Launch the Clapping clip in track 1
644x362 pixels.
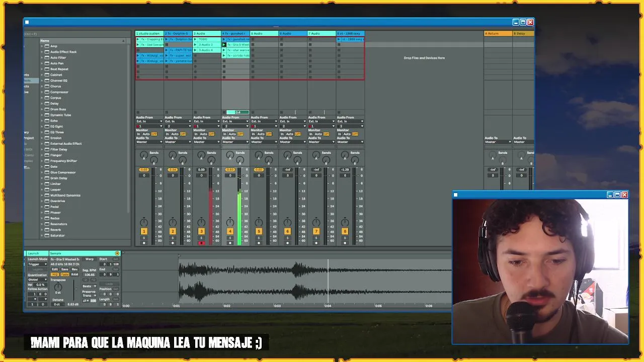pos(138,39)
